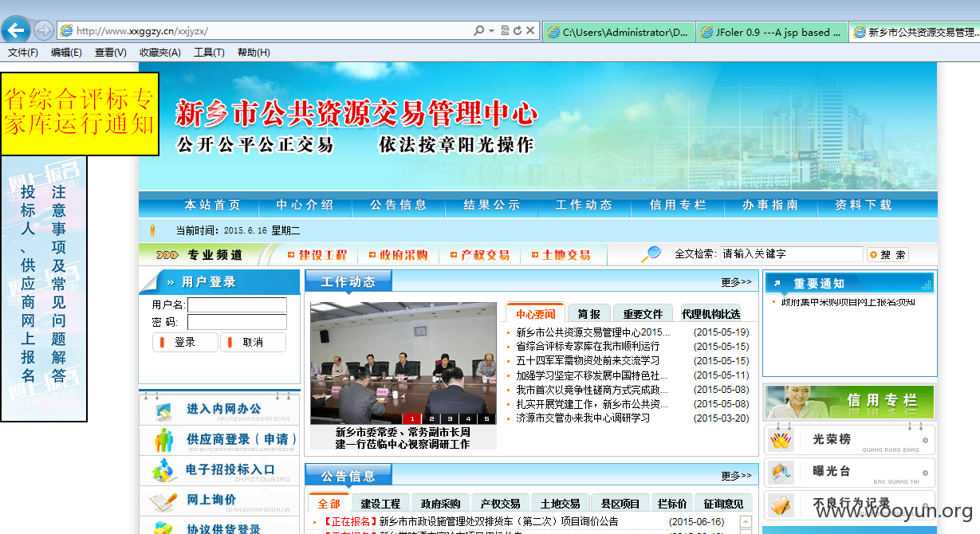Click the 登录 login button

click(x=185, y=342)
